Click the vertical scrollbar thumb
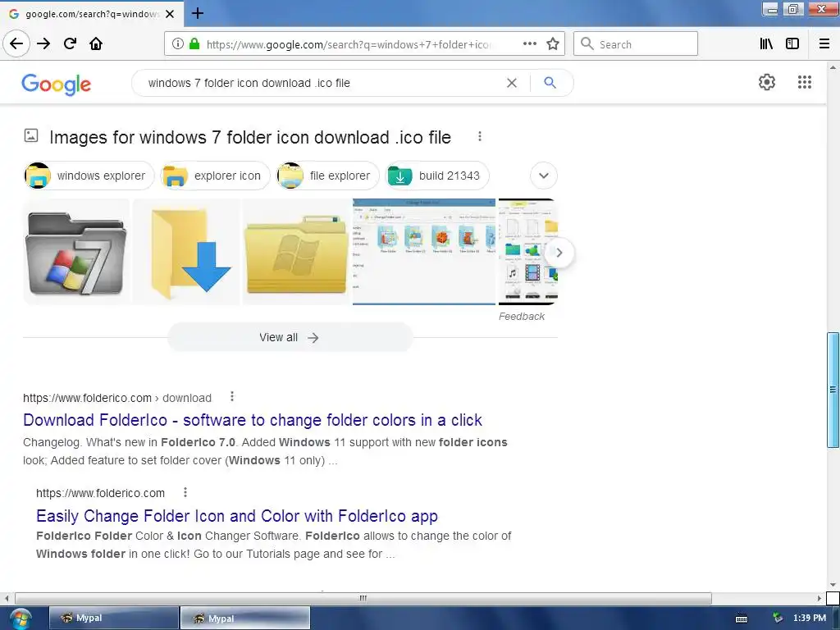Screen dimensions: 840x630 (x=833, y=390)
